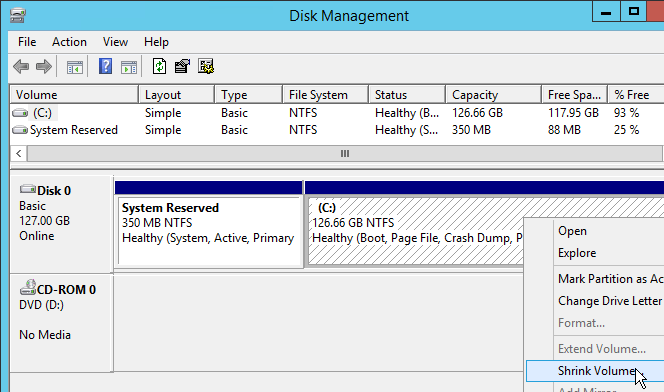Screen dimensions: 664x392
Task: Click the CD-ROM 0 drive icon
Action: coord(28,287)
